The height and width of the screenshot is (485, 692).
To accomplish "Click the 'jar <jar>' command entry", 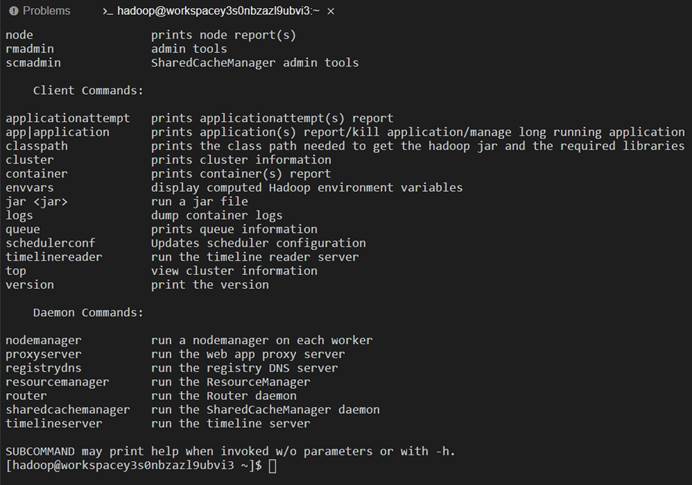I will click(x=37, y=202).
